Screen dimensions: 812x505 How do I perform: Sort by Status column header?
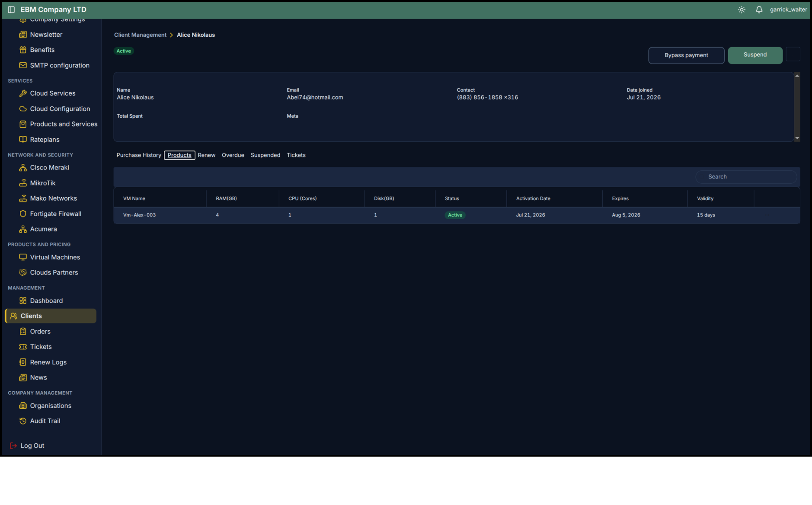coord(452,198)
